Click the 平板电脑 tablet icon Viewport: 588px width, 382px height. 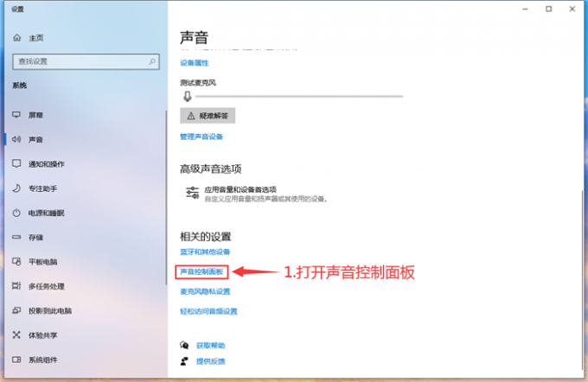point(16,262)
